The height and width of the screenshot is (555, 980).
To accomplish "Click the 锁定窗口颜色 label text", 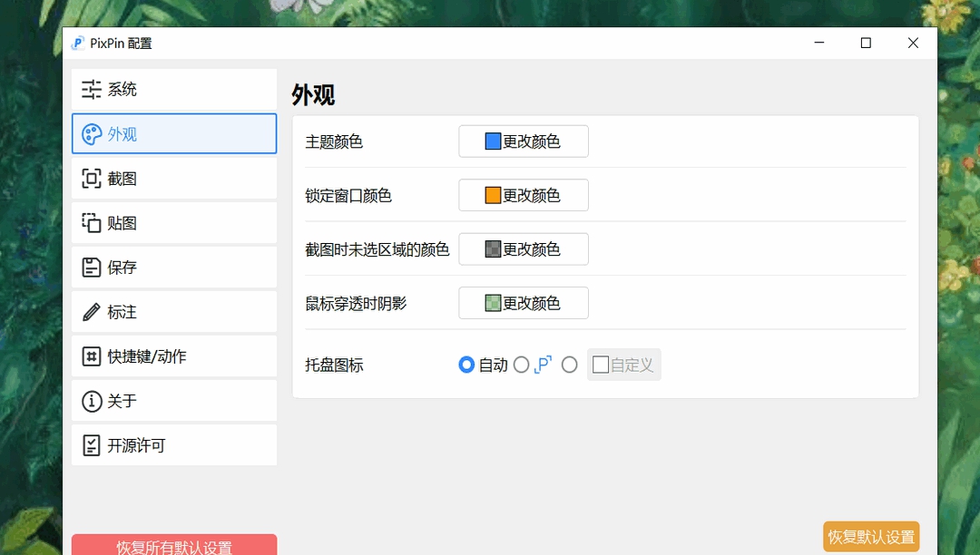I will (348, 195).
